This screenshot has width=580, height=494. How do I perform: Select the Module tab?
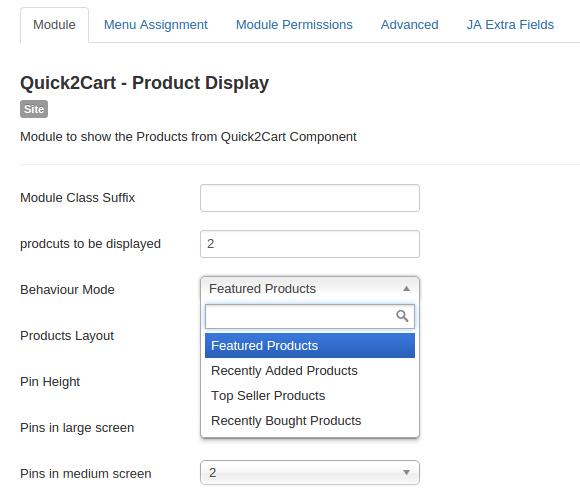point(54,25)
